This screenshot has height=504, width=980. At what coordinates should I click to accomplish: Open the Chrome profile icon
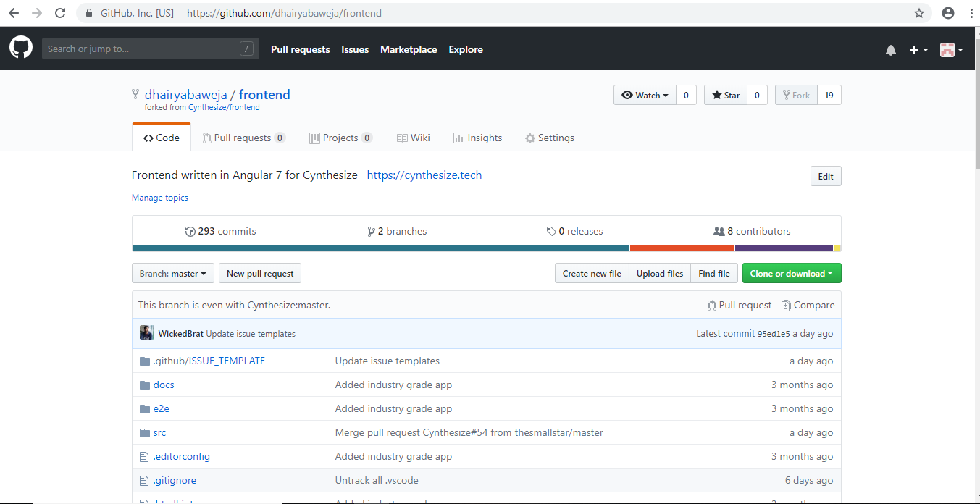click(948, 13)
